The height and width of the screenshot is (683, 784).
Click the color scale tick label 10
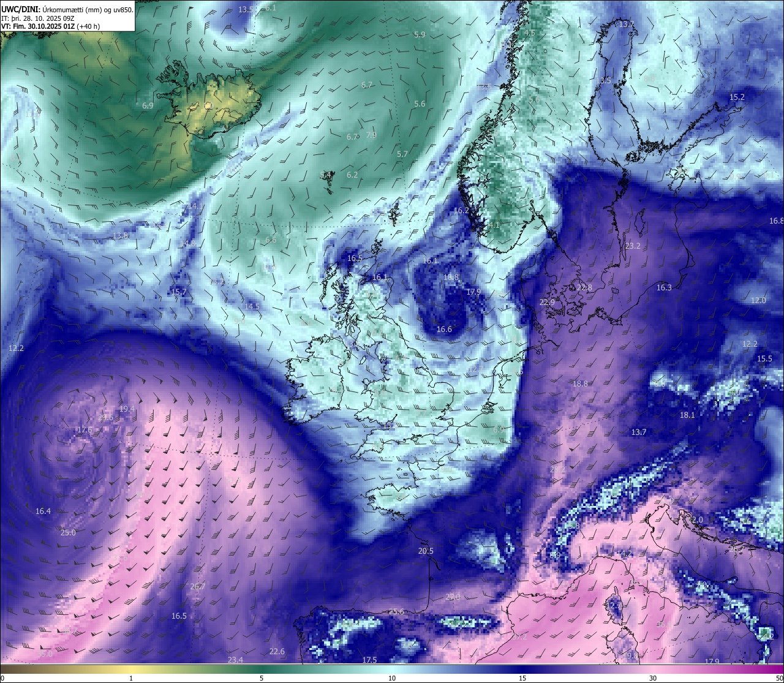[x=392, y=678]
